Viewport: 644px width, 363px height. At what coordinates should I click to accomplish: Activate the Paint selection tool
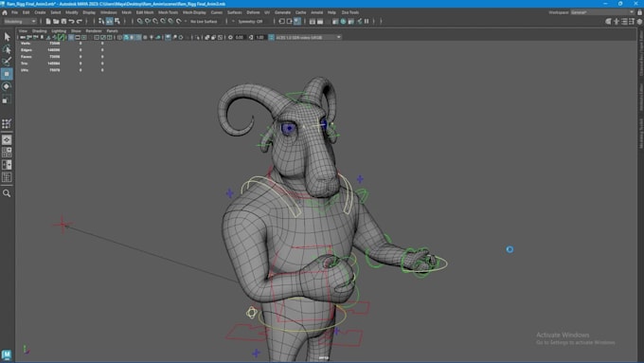(7, 62)
